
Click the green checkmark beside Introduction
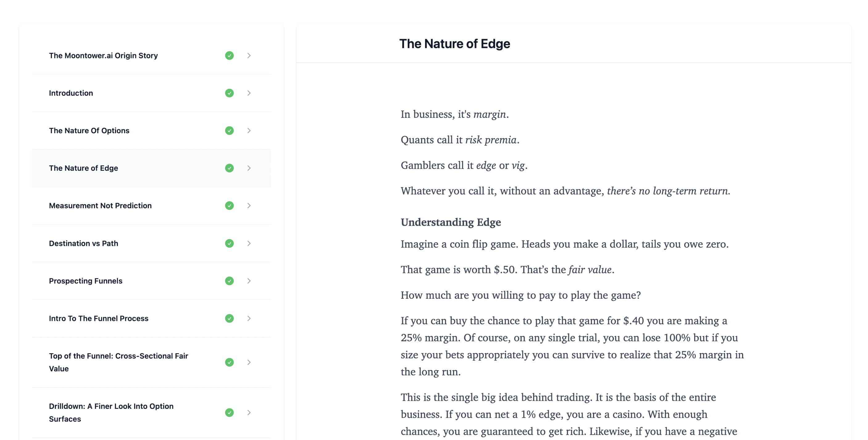(x=229, y=93)
